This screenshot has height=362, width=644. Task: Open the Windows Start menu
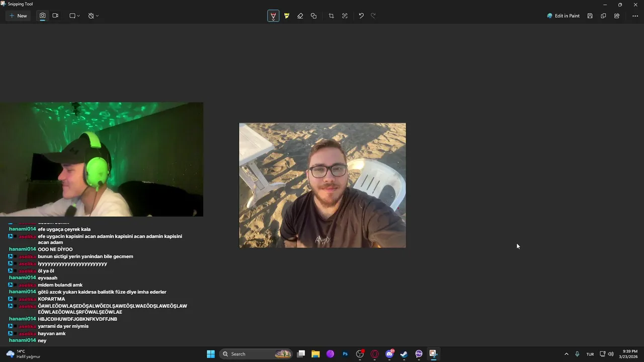pyautogui.click(x=211, y=354)
